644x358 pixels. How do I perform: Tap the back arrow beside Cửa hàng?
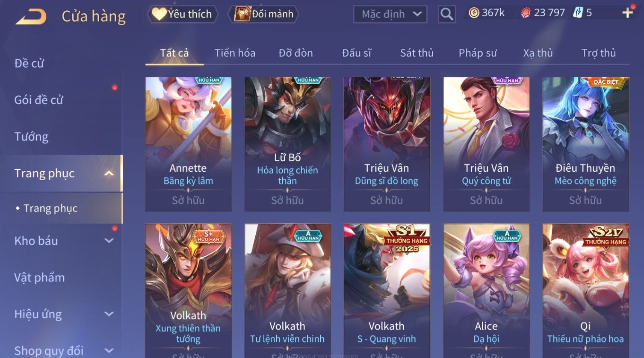pos(31,17)
